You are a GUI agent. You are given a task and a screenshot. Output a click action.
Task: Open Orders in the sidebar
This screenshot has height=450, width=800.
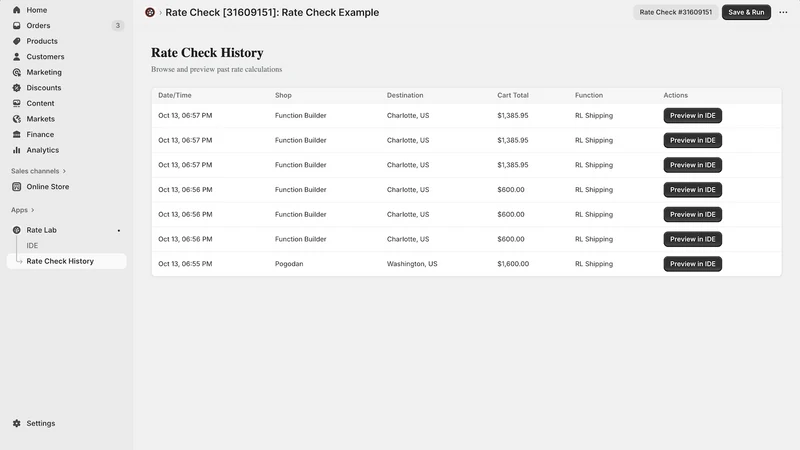click(x=38, y=26)
